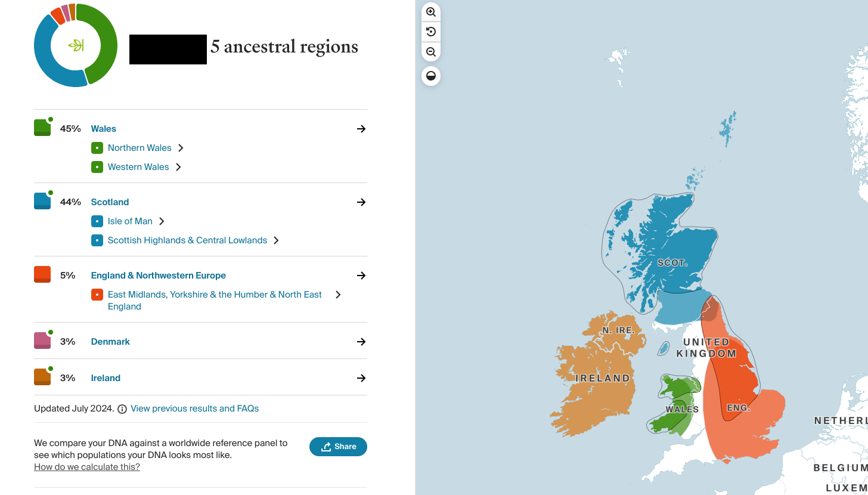This screenshot has height=495, width=868.
Task: Select the brown Ireland color swatch
Action: [x=42, y=377]
